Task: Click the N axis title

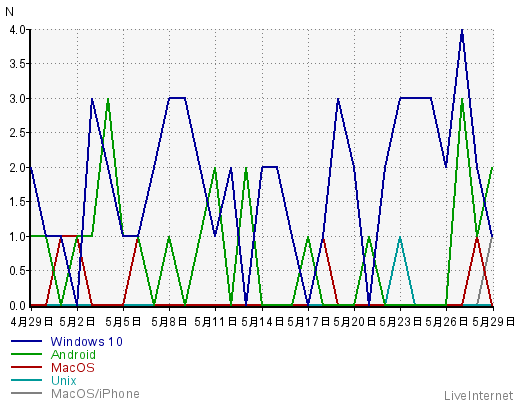Action: 9,12
